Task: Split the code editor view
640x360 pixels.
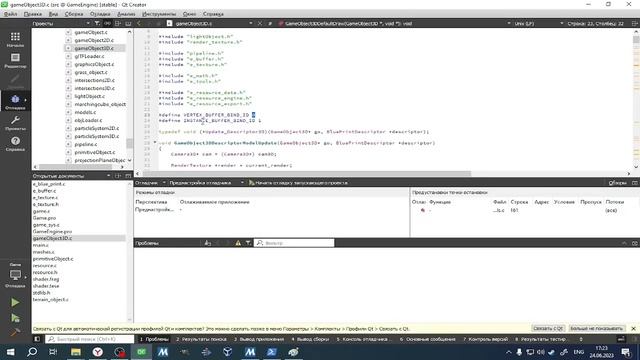Action: (x=635, y=23)
